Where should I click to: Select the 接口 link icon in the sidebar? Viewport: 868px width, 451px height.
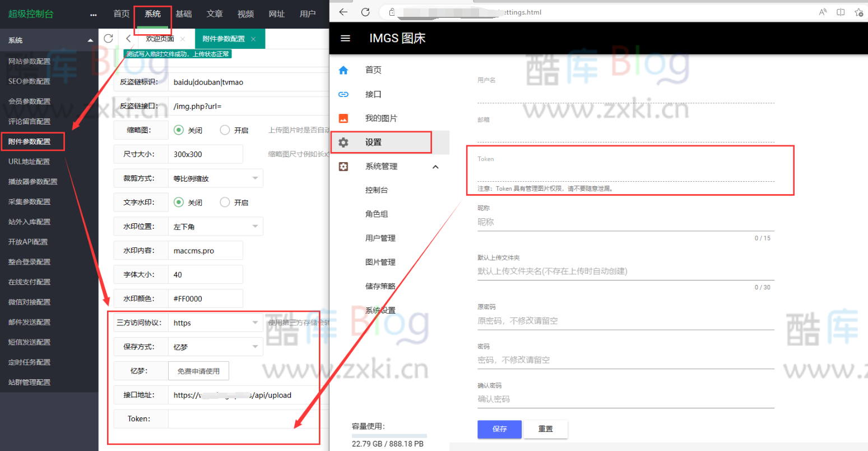coord(344,94)
